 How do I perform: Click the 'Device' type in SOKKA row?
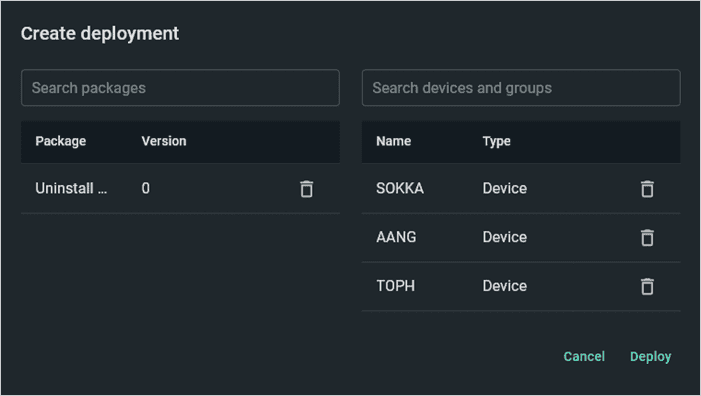point(505,188)
